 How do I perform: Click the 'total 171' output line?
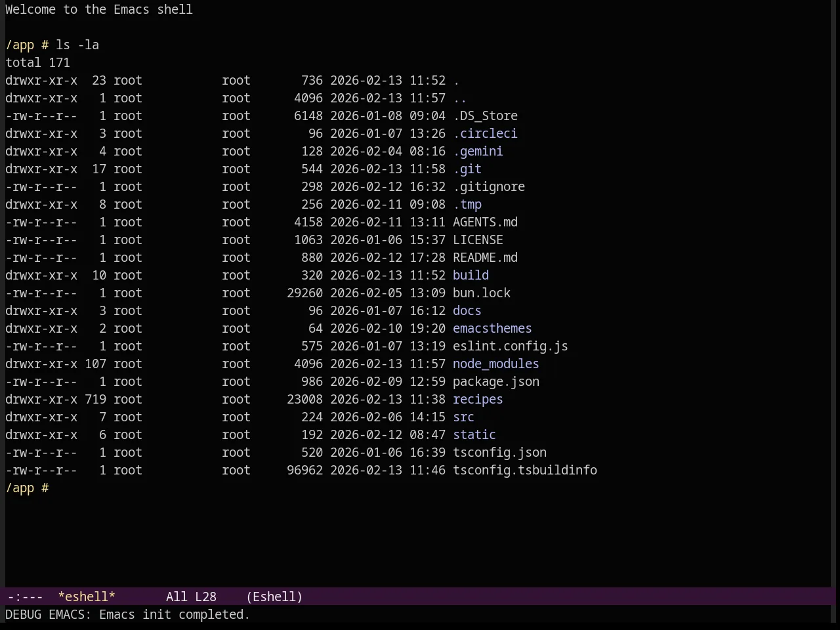point(37,63)
